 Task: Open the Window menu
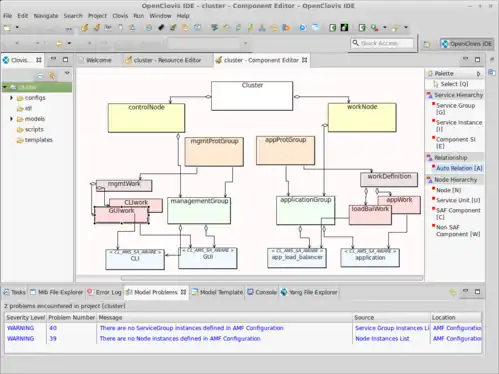tap(160, 16)
